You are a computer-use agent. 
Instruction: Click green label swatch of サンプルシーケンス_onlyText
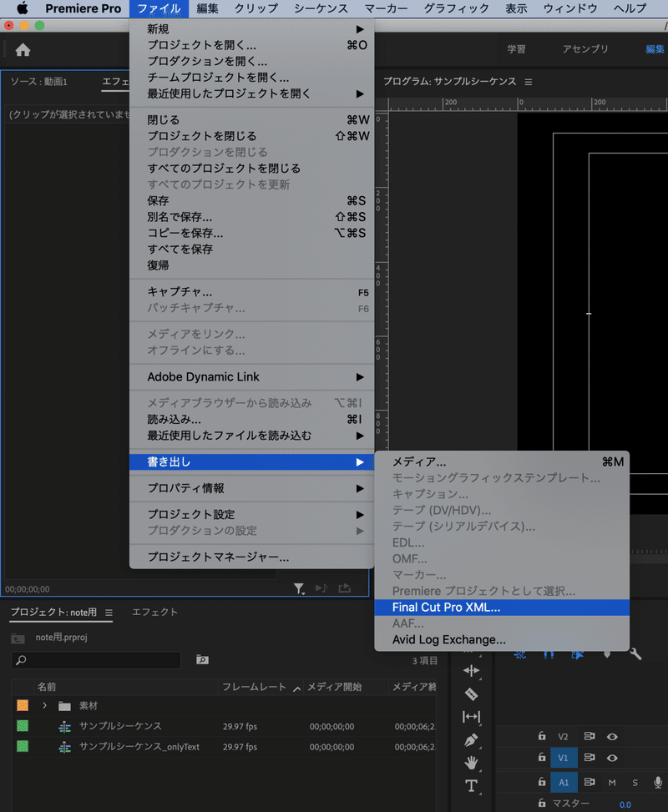click(23, 747)
